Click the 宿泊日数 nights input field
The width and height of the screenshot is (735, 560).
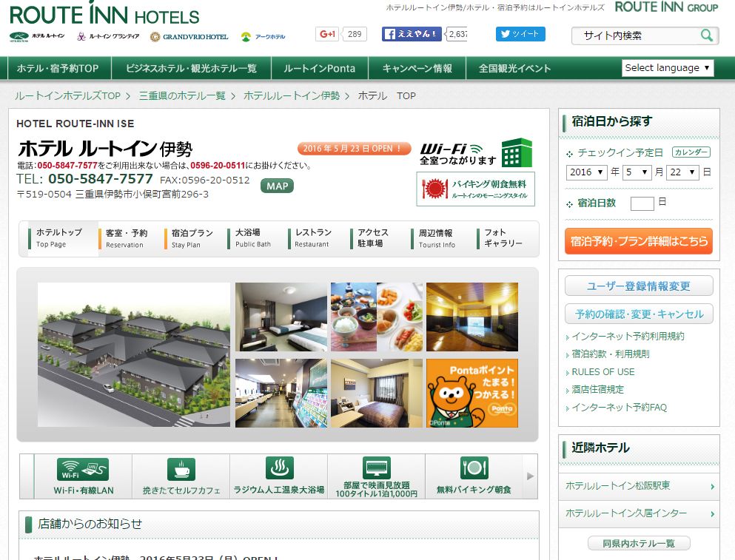click(x=642, y=204)
